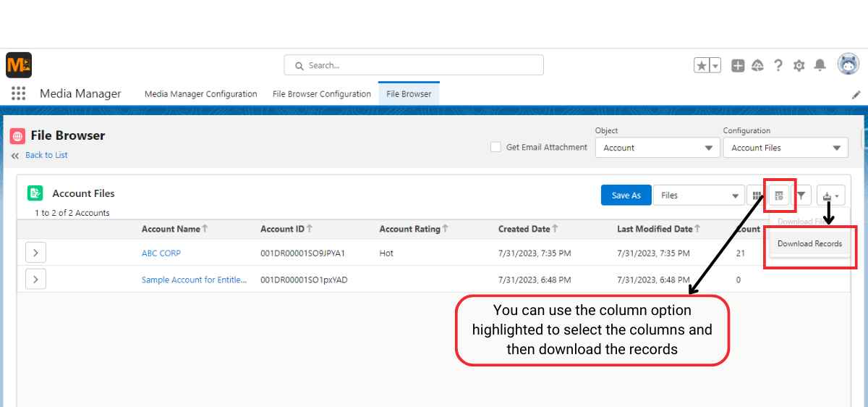
Task: Sort by Last Modified Date arrow
Action: pos(698,229)
